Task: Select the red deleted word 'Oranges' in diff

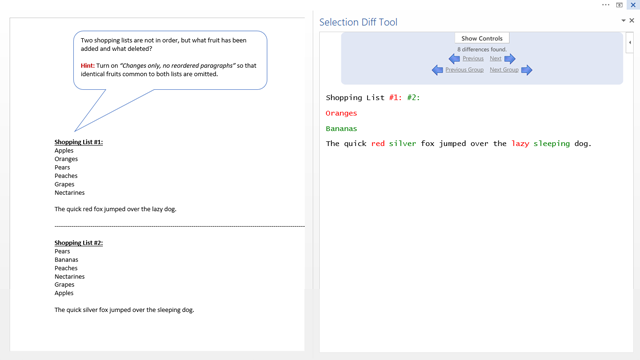Action: coord(341,113)
